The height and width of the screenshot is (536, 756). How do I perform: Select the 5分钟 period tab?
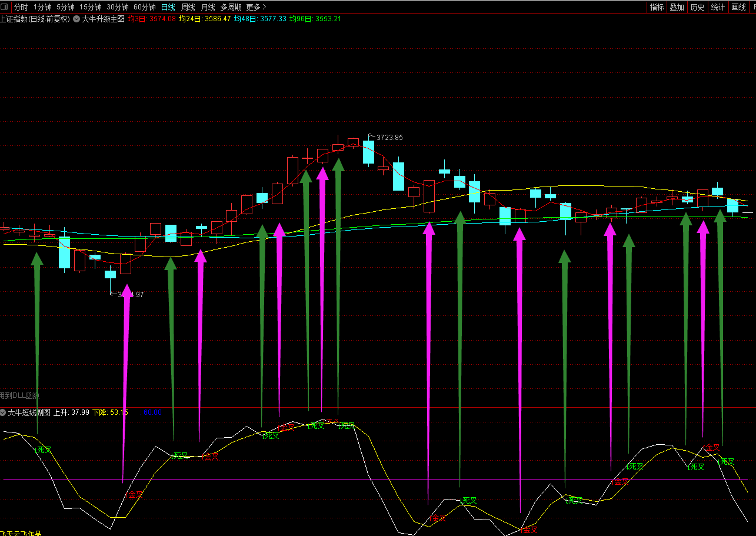[65, 7]
